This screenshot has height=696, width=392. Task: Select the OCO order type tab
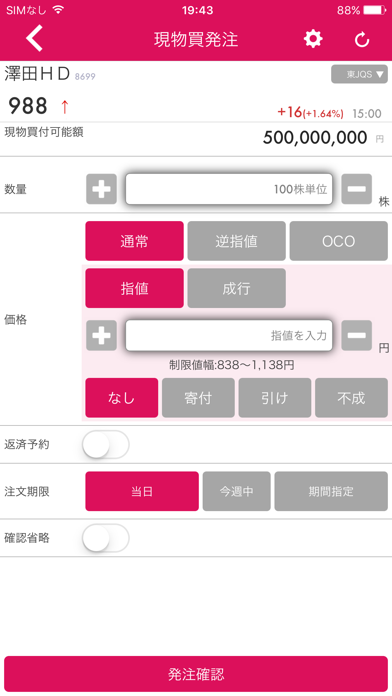coord(338,241)
